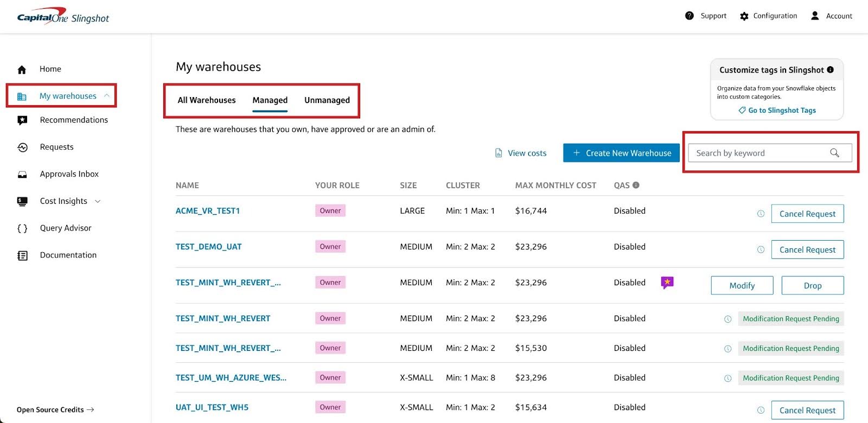The image size is (868, 423).
Task: Click the Min: 1 Max: 8 cluster value
Action: point(470,377)
